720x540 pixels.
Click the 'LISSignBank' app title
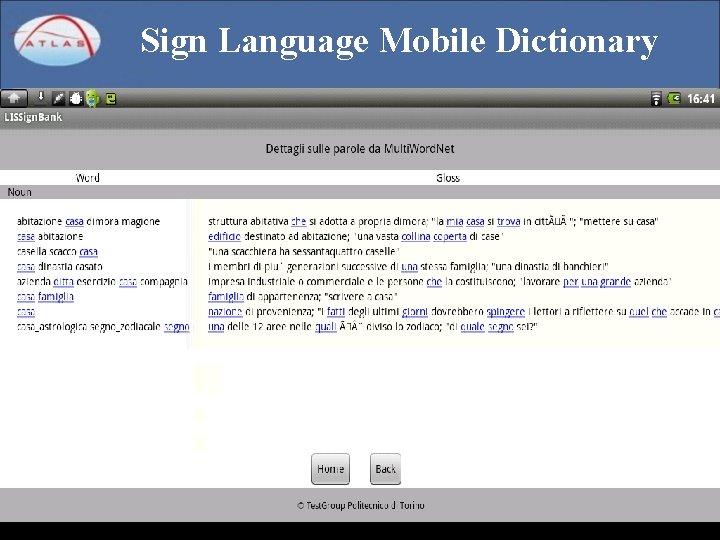click(x=33, y=117)
